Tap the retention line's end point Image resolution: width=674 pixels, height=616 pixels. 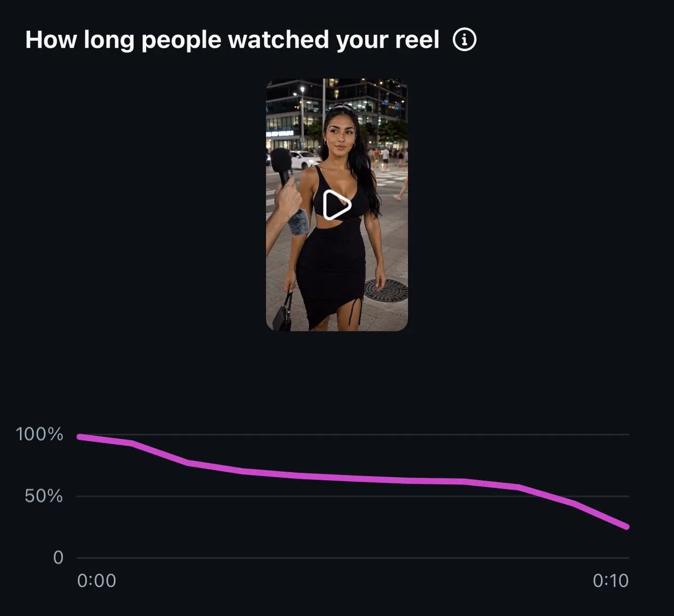coord(626,526)
